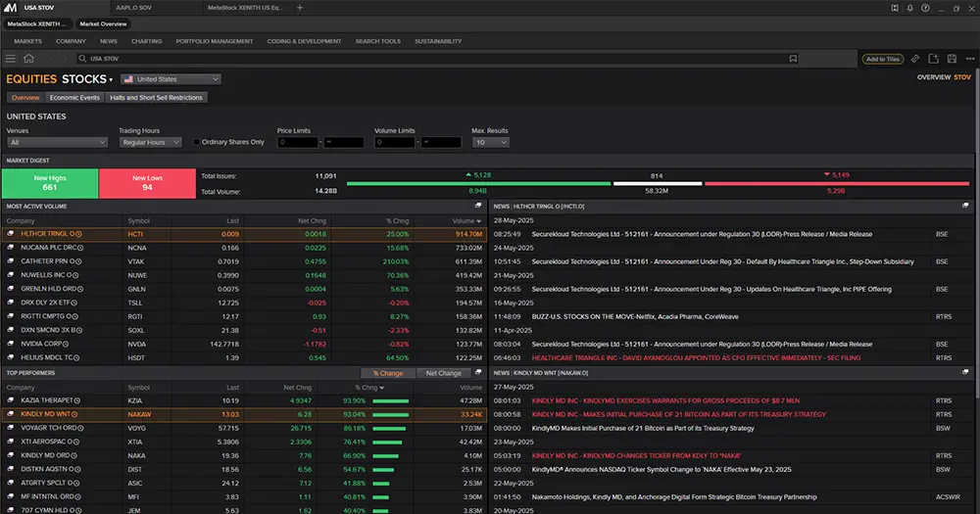The height and width of the screenshot is (514, 980).
Task: Switch Top Performers to Net Change
Action: tap(443, 373)
